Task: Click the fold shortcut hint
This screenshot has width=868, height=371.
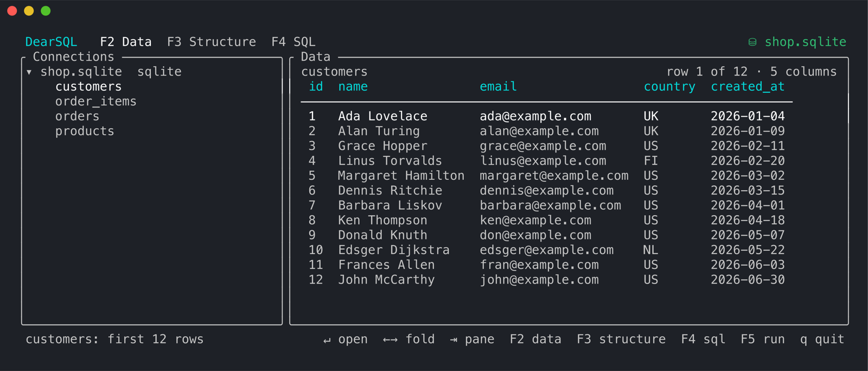Action: pyautogui.click(x=409, y=339)
